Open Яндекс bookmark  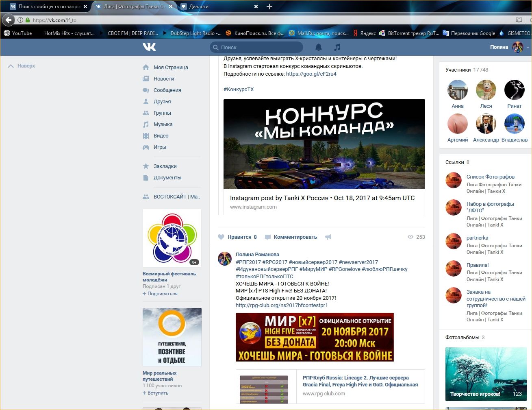[364, 33]
